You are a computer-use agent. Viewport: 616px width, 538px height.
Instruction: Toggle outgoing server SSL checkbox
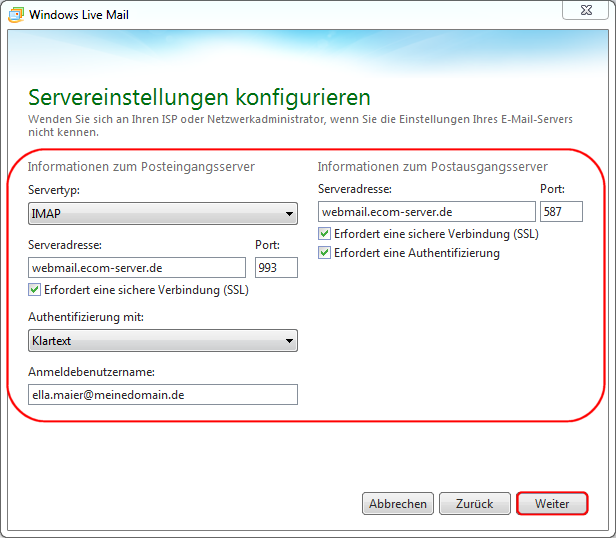point(324,234)
